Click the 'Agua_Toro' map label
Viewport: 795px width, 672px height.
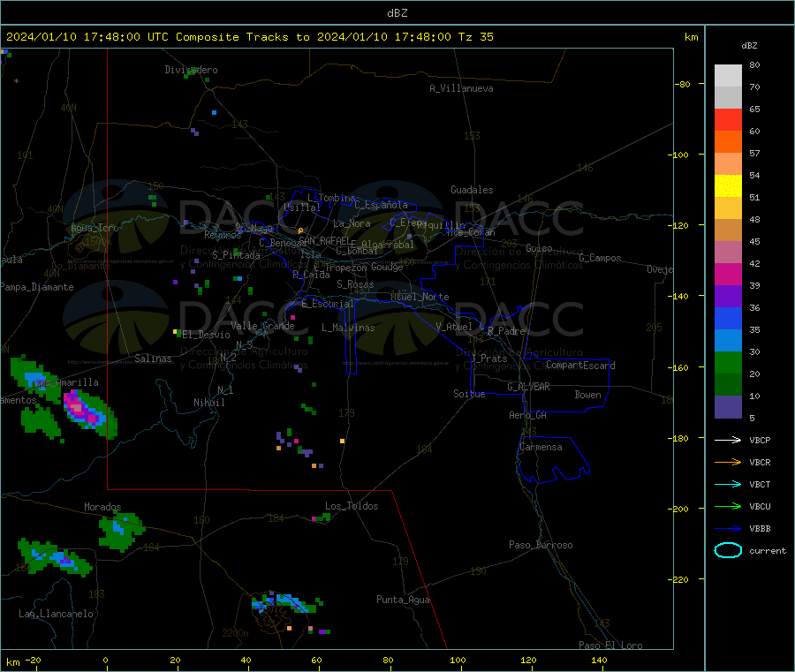tap(95, 228)
